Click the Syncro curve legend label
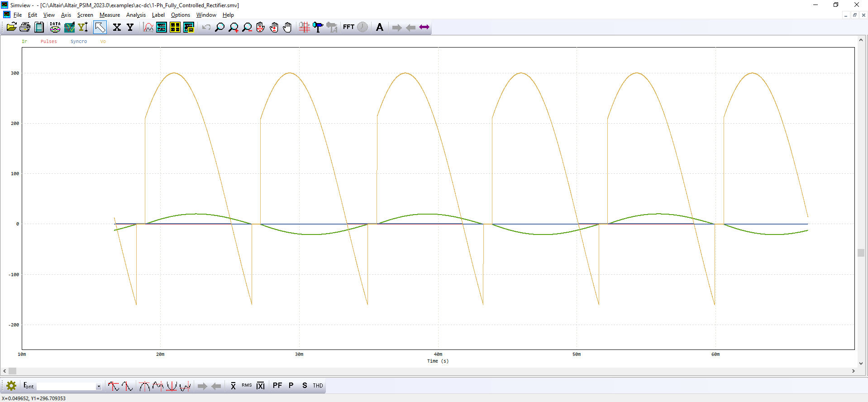Viewport: 868px width, 402px height. (x=79, y=42)
